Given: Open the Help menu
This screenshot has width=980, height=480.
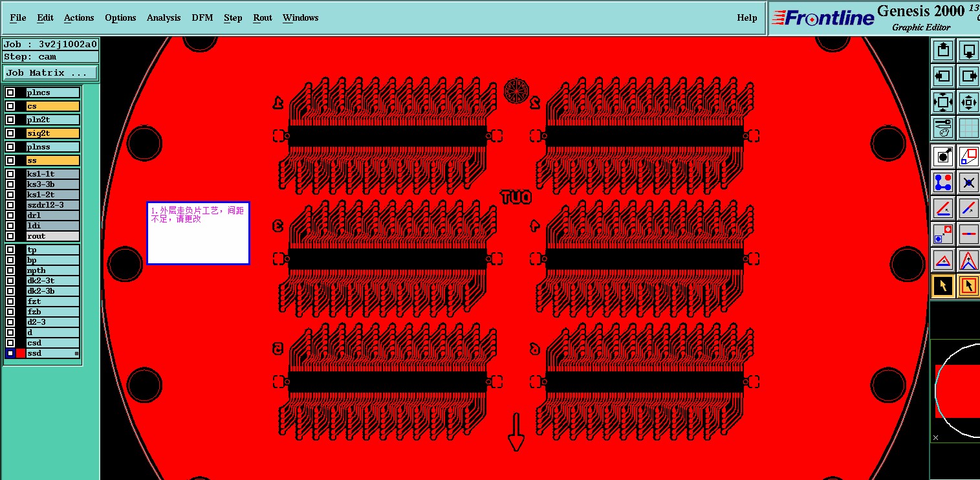Looking at the screenshot, I should click(747, 17).
